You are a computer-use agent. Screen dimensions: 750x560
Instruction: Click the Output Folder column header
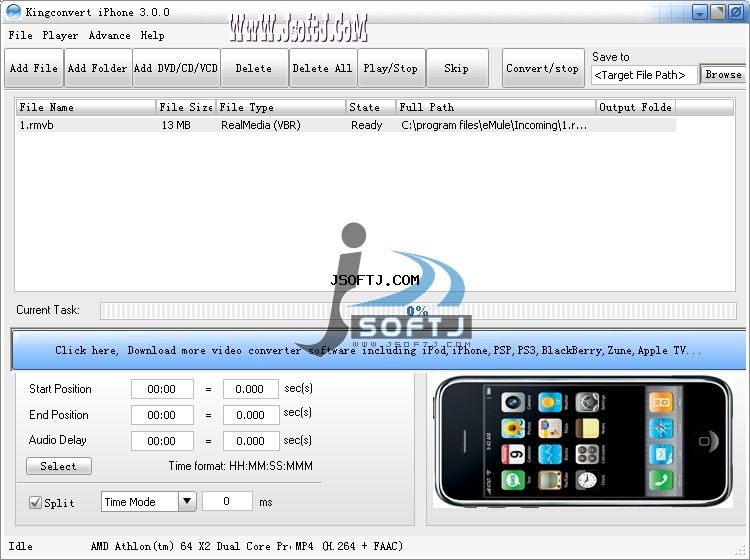click(636, 107)
